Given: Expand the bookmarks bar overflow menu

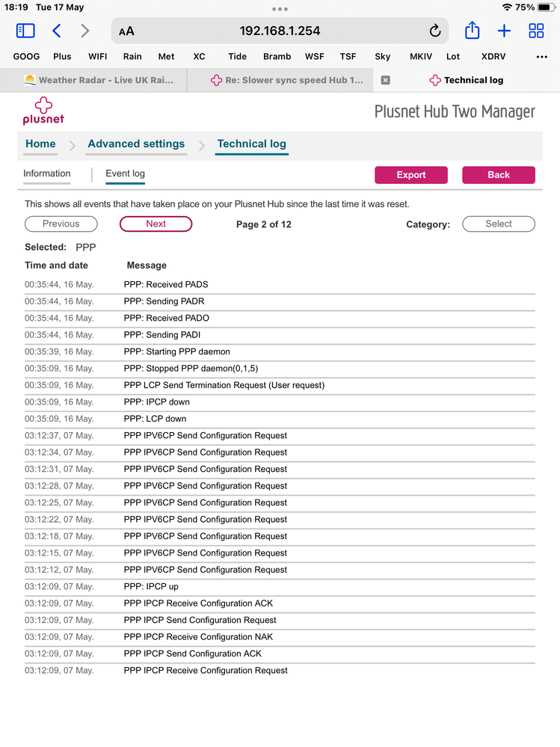Looking at the screenshot, I should (542, 56).
